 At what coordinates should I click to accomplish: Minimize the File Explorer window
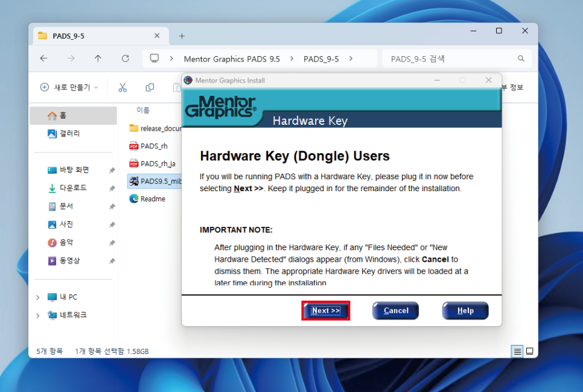(473, 31)
